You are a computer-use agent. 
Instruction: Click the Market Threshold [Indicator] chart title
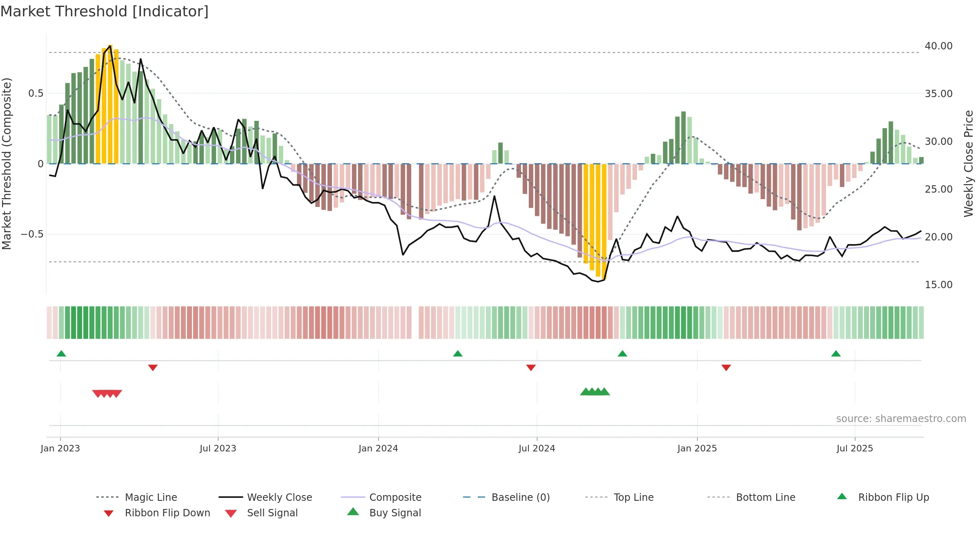coord(105,11)
